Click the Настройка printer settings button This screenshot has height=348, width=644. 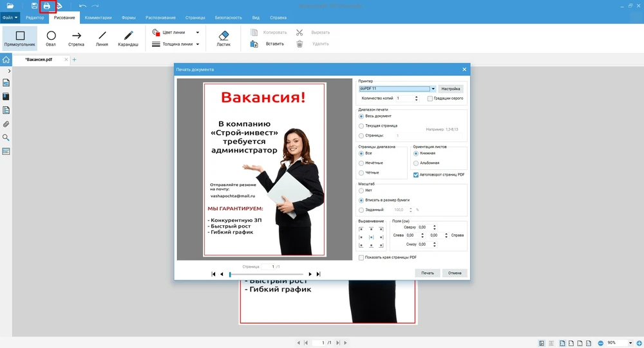point(451,89)
